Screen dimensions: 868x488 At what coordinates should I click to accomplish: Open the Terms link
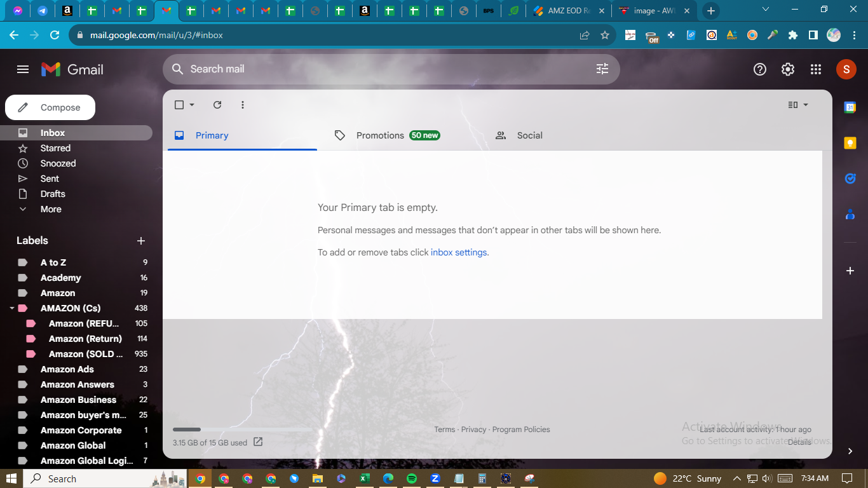click(444, 430)
